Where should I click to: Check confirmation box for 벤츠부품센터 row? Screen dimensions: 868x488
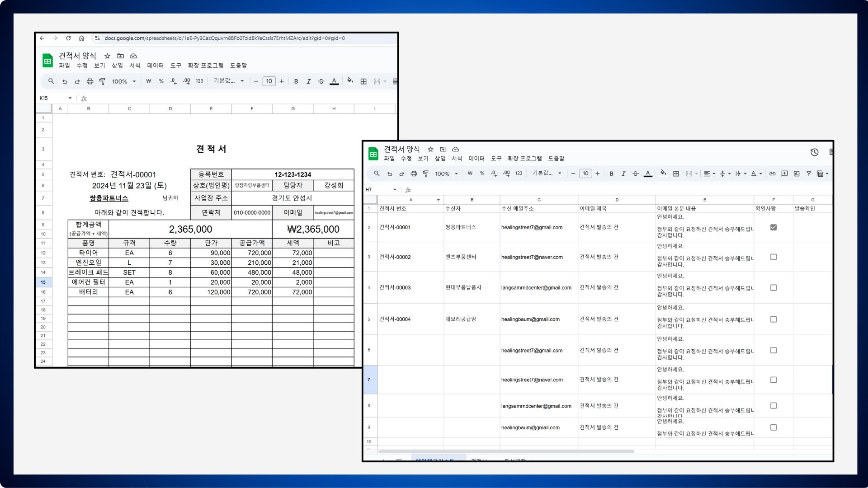tap(774, 257)
